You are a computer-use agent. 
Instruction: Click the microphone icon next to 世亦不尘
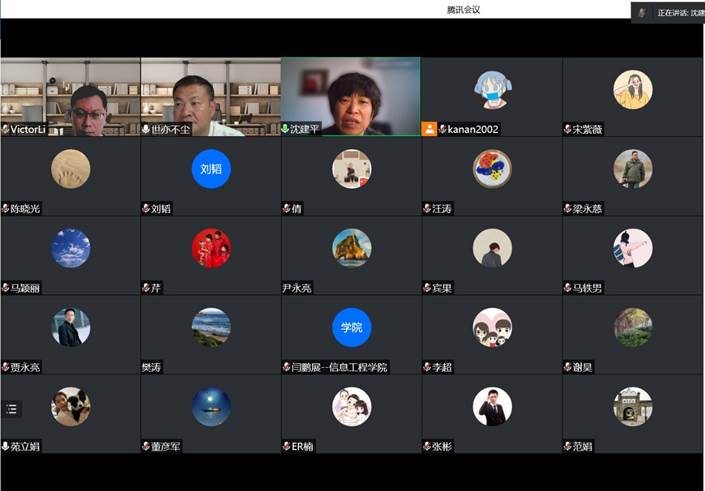[146, 129]
